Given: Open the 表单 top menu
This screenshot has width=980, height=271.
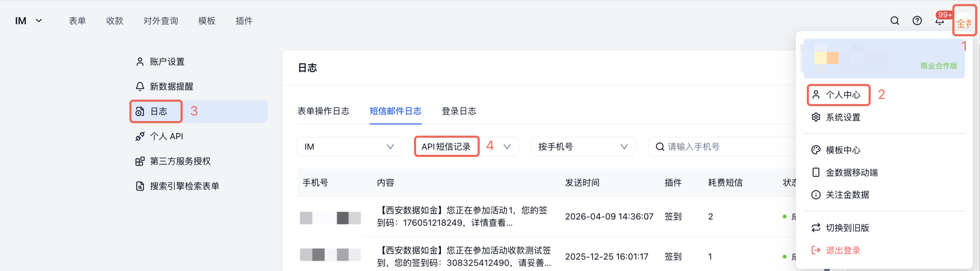Looking at the screenshot, I should tap(77, 21).
